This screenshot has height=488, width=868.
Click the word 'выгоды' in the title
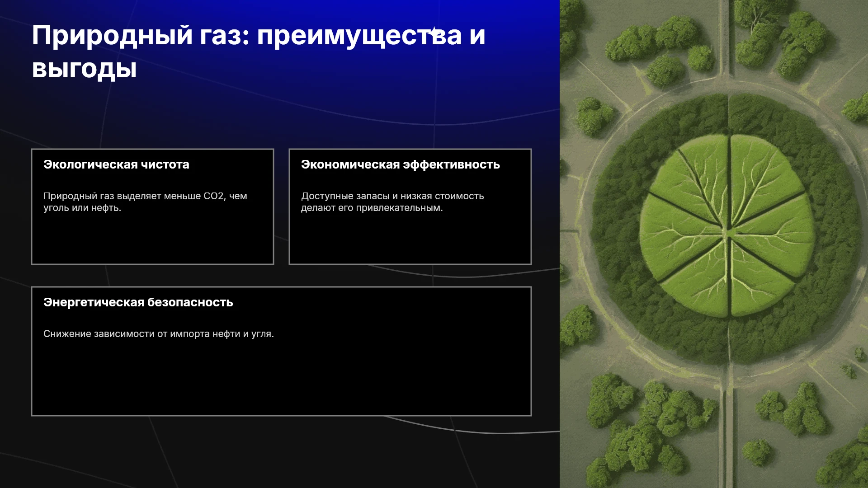84,69
